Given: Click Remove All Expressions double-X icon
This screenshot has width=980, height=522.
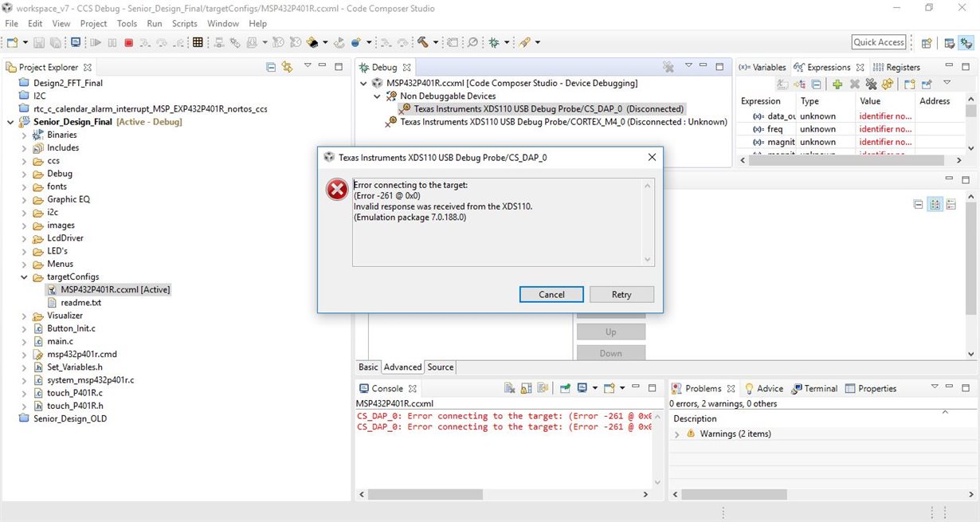Looking at the screenshot, I should pyautogui.click(x=871, y=84).
